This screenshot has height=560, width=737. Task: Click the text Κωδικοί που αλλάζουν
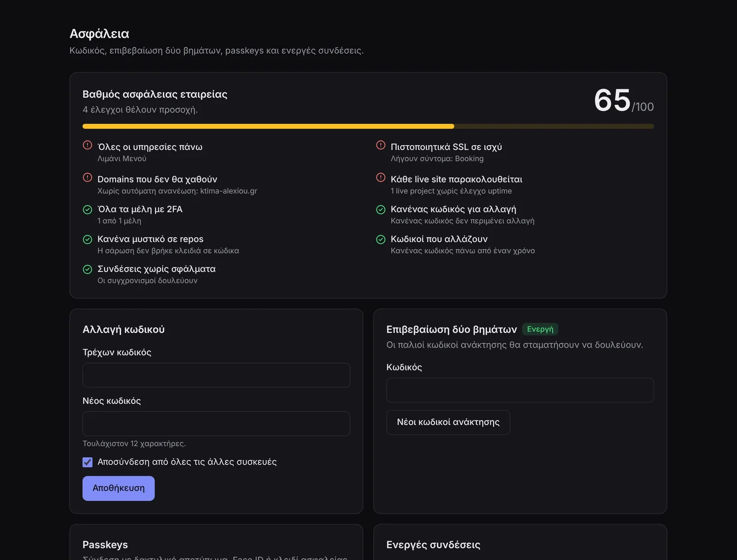tap(439, 239)
